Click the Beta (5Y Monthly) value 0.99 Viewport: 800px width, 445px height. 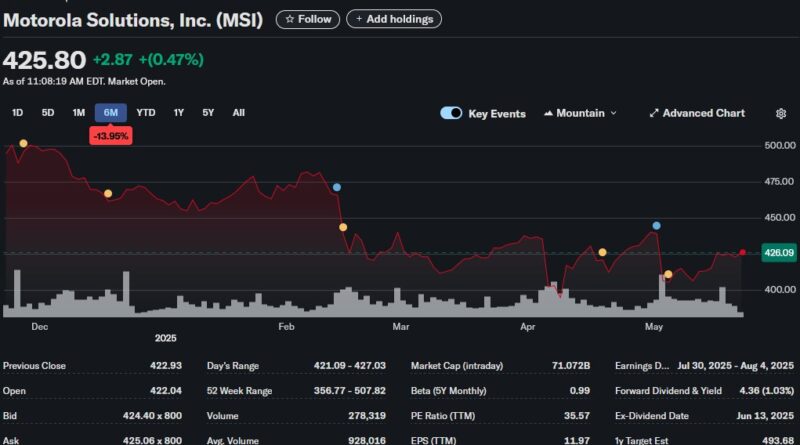[580, 390]
